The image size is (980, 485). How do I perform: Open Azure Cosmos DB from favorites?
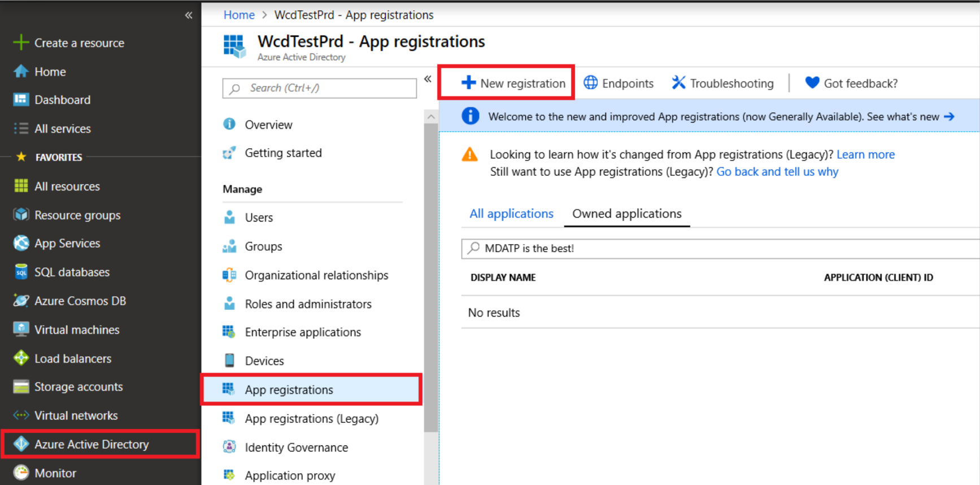click(80, 301)
